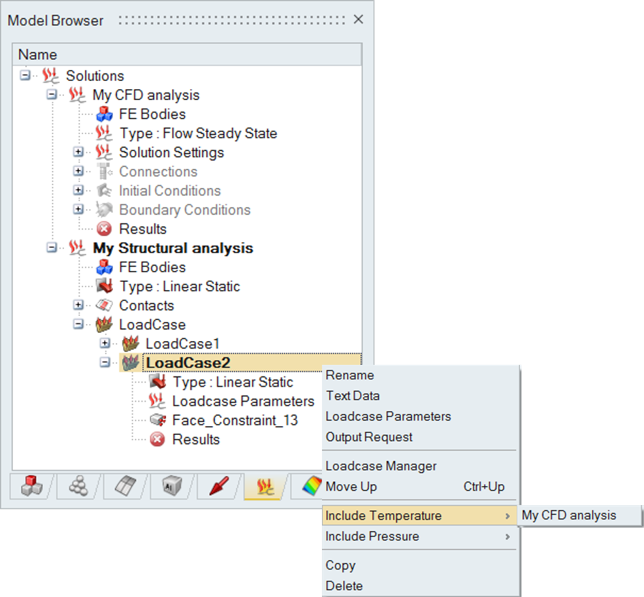Expand the Initial Conditions node
Image resolution: width=644 pixels, height=597 pixels.
78,190
